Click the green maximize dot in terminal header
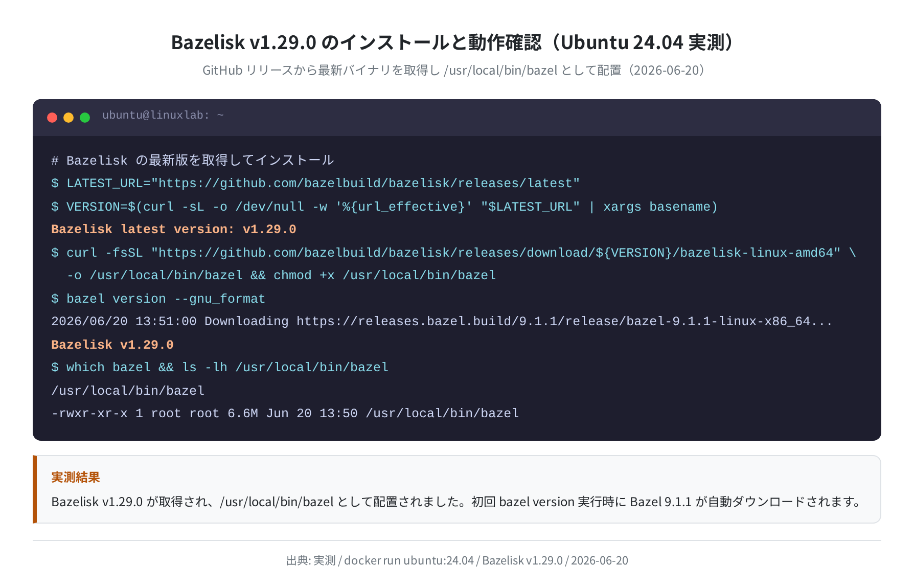Screen dimensions: 914x588 85,118
